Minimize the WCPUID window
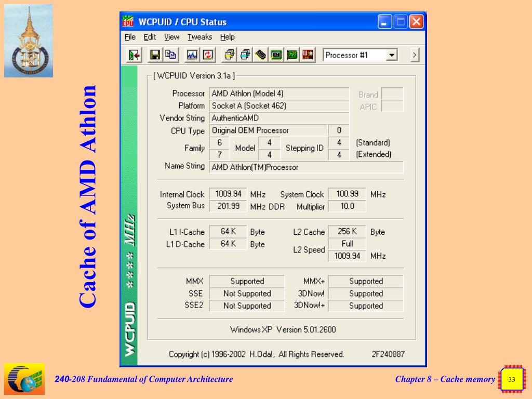This screenshot has height=399, width=532. pyautogui.click(x=385, y=22)
